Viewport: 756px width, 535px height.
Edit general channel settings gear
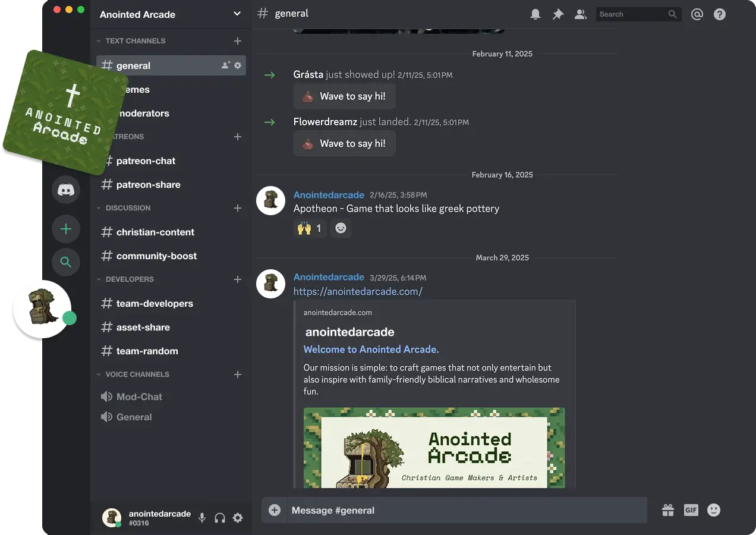(238, 65)
